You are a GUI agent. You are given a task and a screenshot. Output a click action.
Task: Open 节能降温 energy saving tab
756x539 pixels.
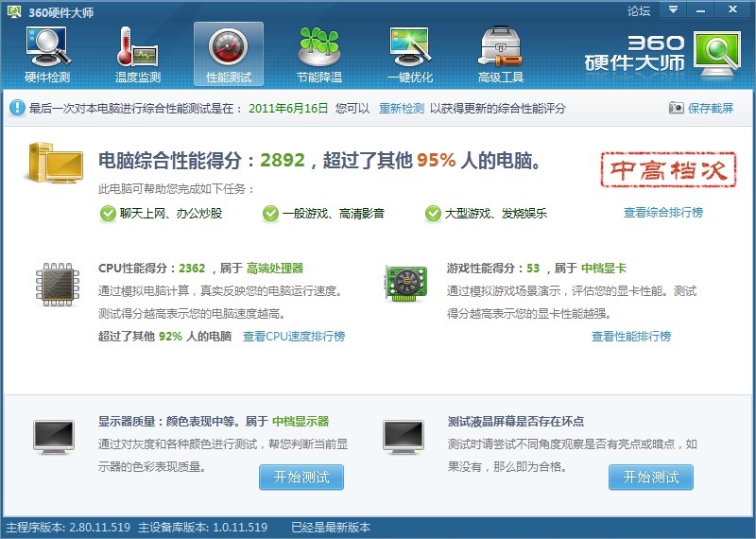coord(319,55)
